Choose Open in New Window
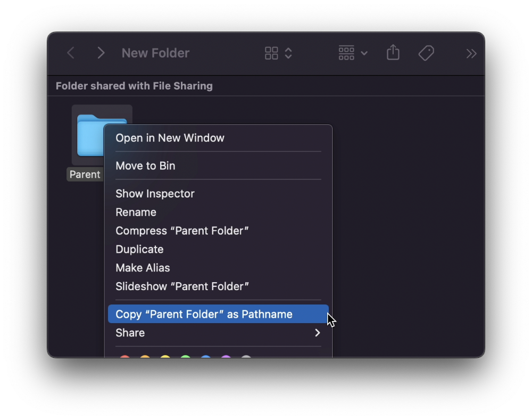This screenshot has height=420, width=532. 218,138
